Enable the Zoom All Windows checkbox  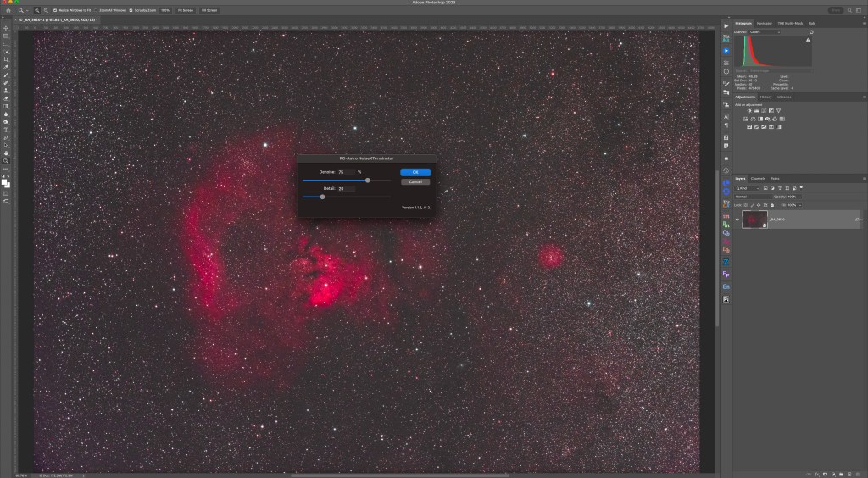(96, 10)
